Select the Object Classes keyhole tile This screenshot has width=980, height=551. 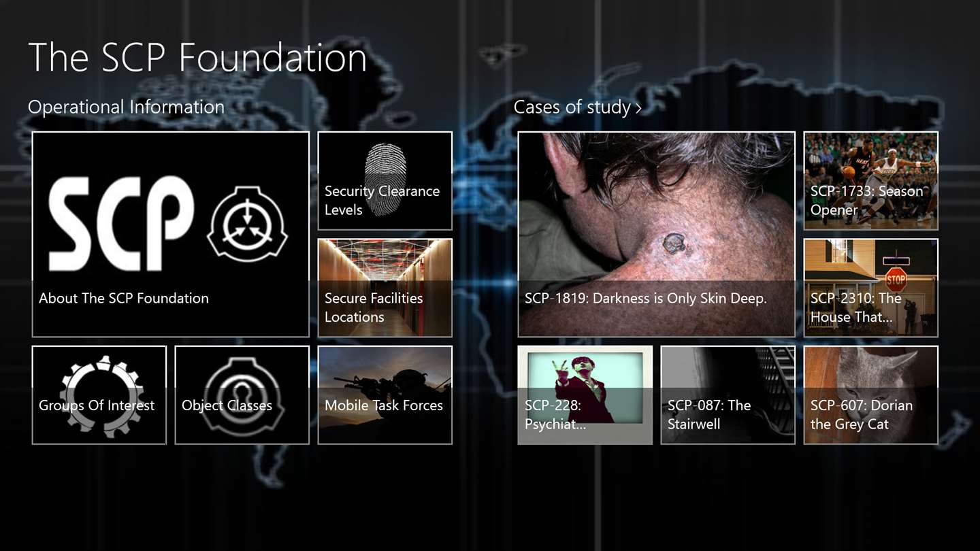[242, 395]
